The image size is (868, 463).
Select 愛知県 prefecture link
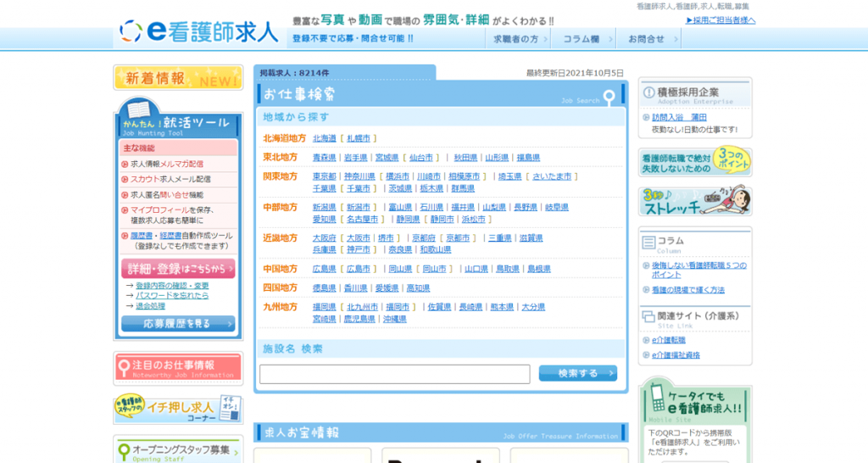coord(325,220)
